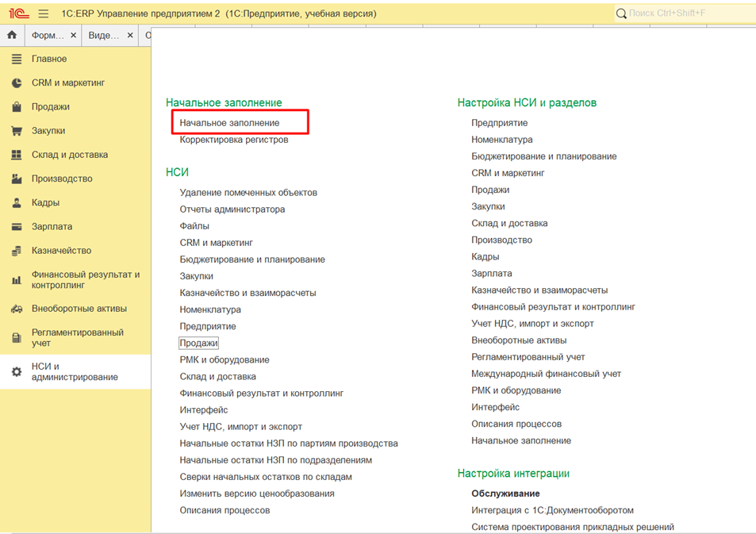Open Кадры under Настройка НСИ и разделов
This screenshot has width=756, height=534.
(485, 256)
